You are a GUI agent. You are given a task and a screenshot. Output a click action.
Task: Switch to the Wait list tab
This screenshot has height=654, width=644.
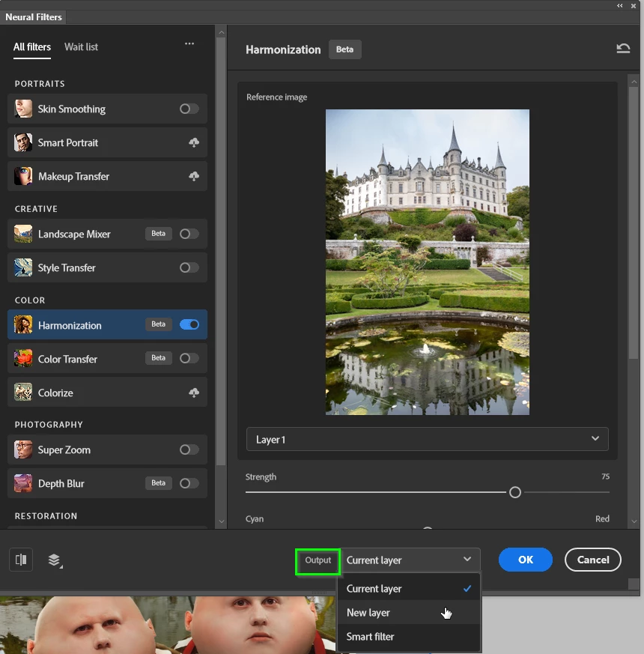(82, 47)
